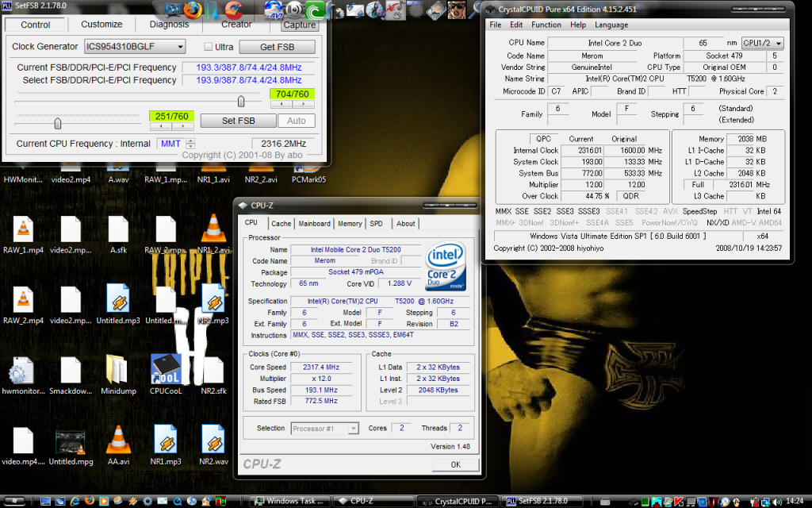Open the Function menu in CrystalCPUID
Screen dimensions: 812x508
546,25
